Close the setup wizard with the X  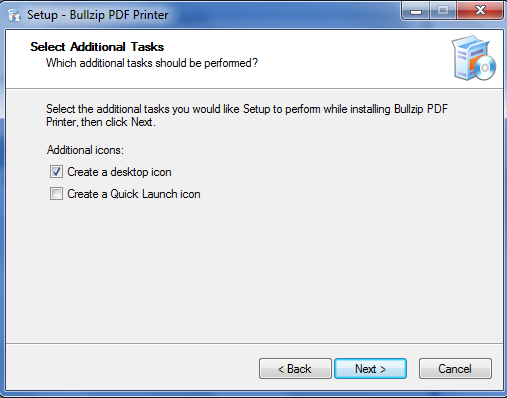click(x=480, y=11)
